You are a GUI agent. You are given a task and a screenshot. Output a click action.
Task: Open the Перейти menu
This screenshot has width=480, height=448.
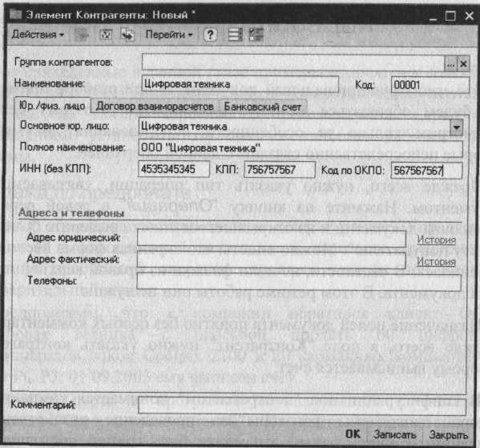click(169, 34)
